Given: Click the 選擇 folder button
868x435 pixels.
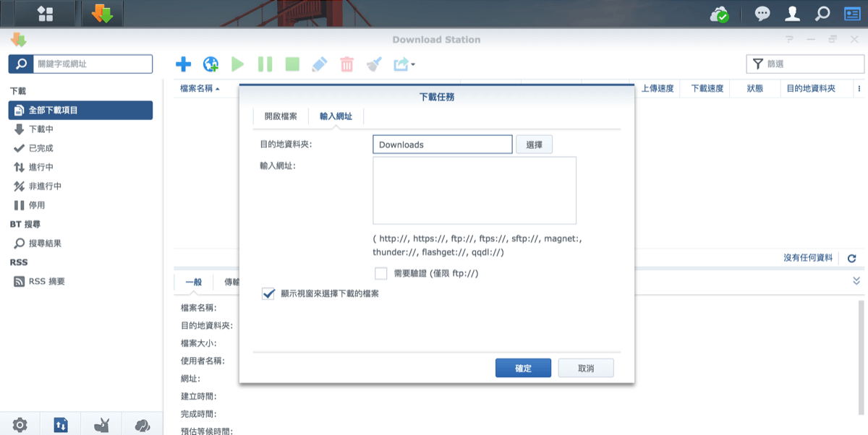Looking at the screenshot, I should pos(534,145).
